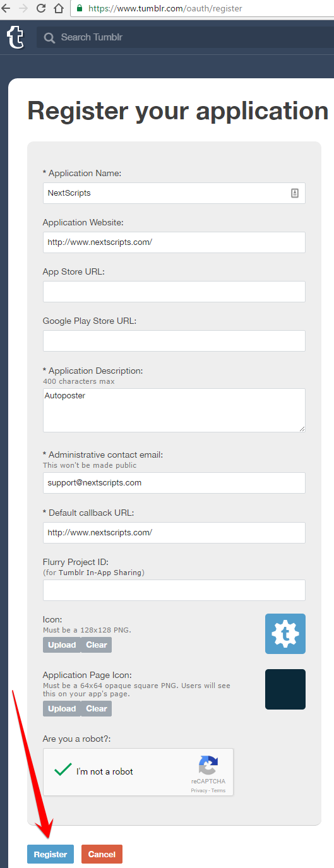Click the App Store URL field
Screen dimensions: 334x868
pos(174,292)
